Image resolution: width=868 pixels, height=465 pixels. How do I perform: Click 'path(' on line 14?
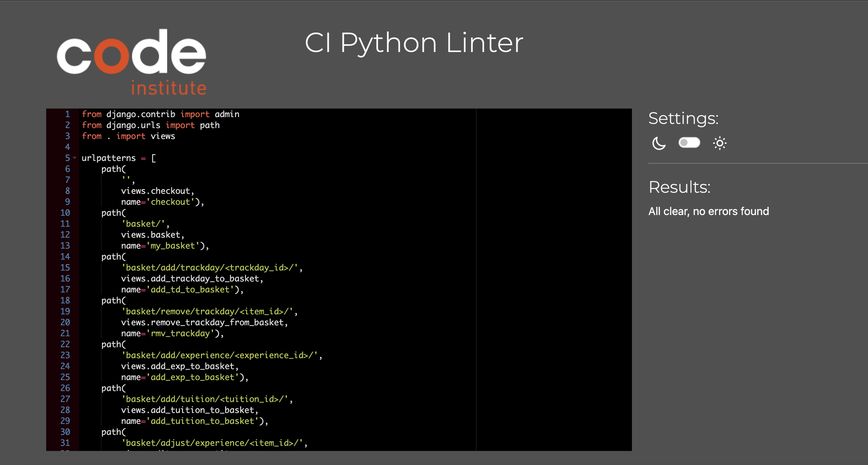point(114,256)
